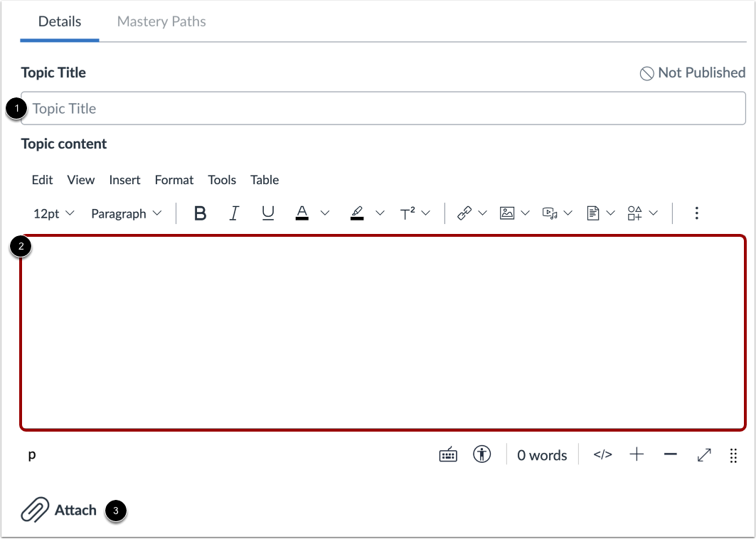Click inside the Topic content editor area
Screen dimensions: 756x539
[383, 333]
